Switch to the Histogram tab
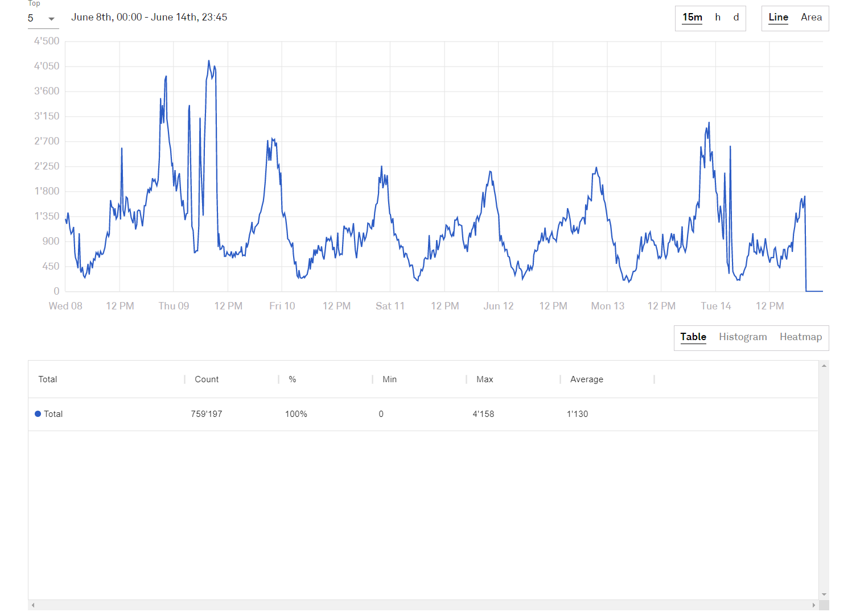Screen dimensions: 856x616 pos(742,337)
